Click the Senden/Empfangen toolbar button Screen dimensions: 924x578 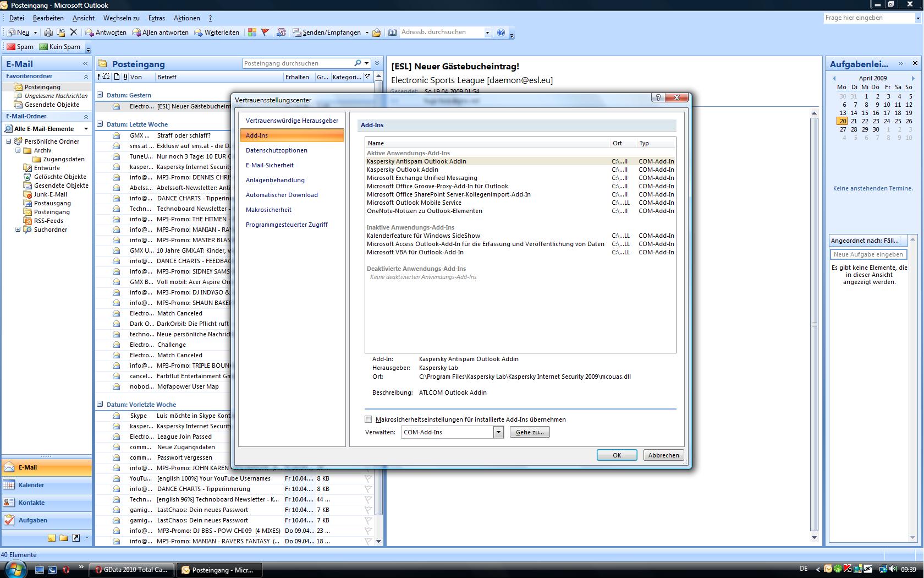(x=327, y=32)
